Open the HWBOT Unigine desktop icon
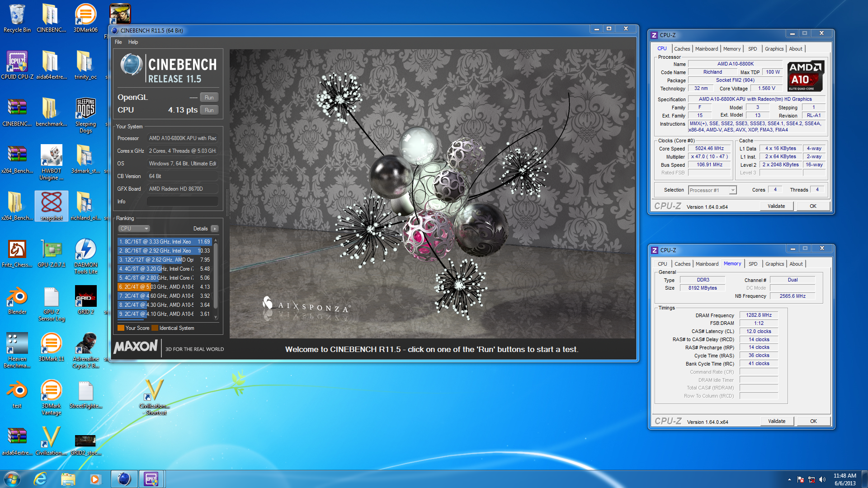Image resolution: width=868 pixels, height=488 pixels. tap(51, 163)
